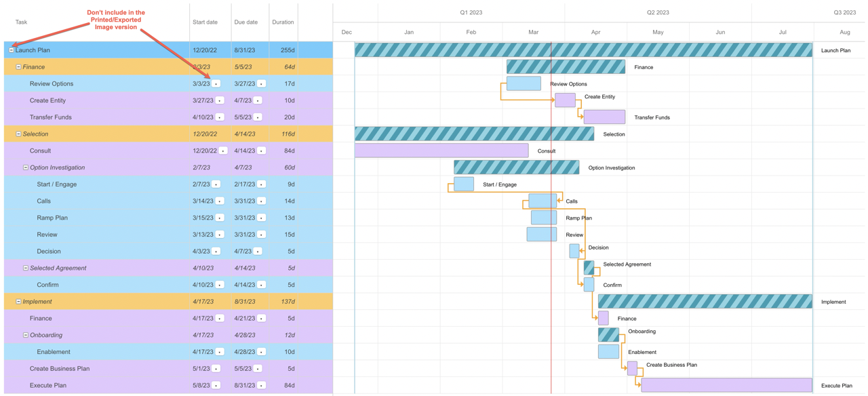The height and width of the screenshot is (396, 868).
Task: Click the Start date column header
Action: 205,22
